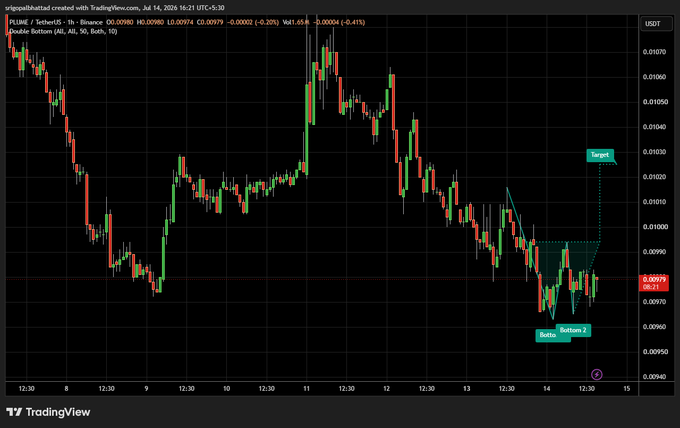This screenshot has width=680, height=428.
Task: Click the 0.01010 price axis label
Action: [654, 202]
